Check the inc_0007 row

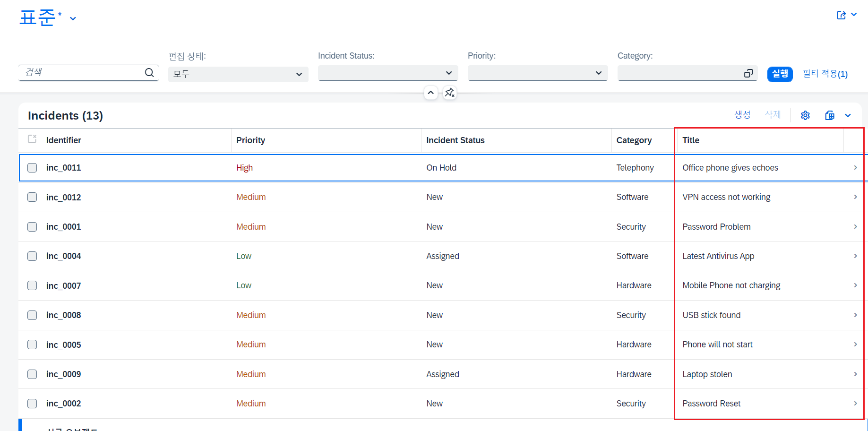pos(32,285)
